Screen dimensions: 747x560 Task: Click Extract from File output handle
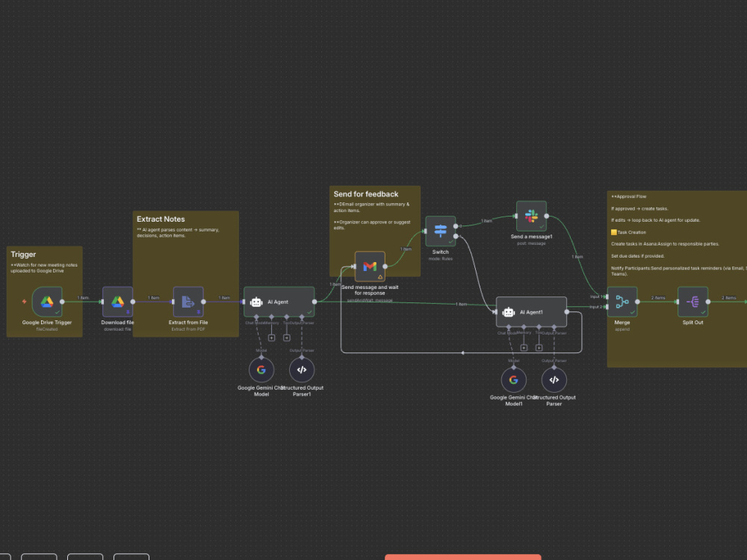(203, 302)
